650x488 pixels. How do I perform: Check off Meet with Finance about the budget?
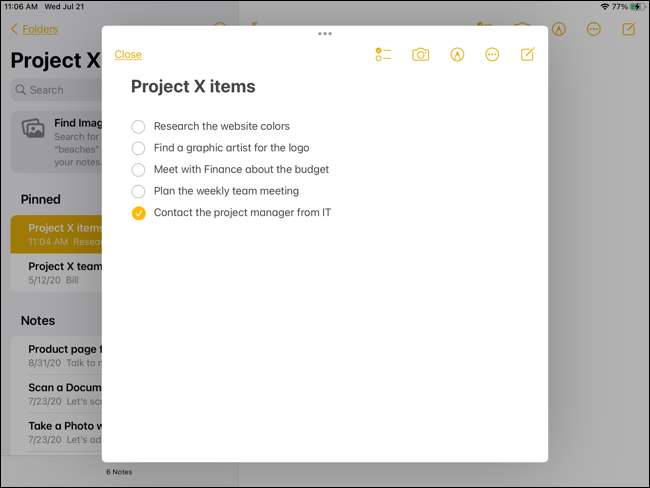pos(138,170)
